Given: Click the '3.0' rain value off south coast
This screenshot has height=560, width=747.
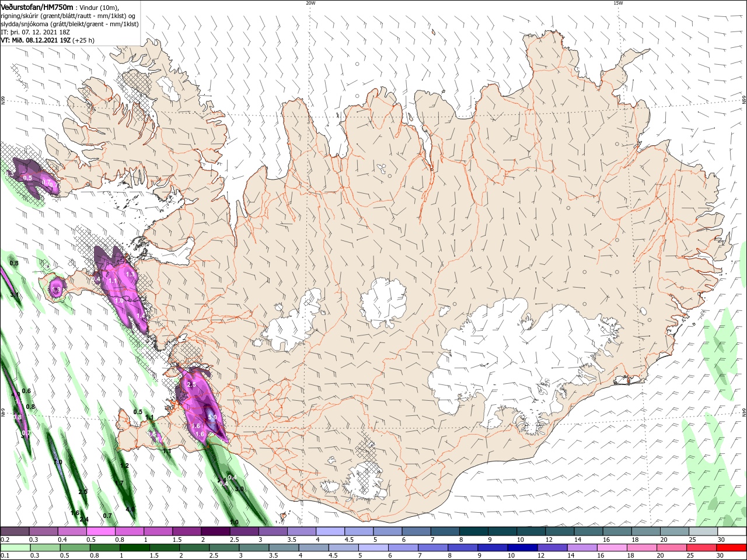Looking at the screenshot, I should click(x=239, y=489).
